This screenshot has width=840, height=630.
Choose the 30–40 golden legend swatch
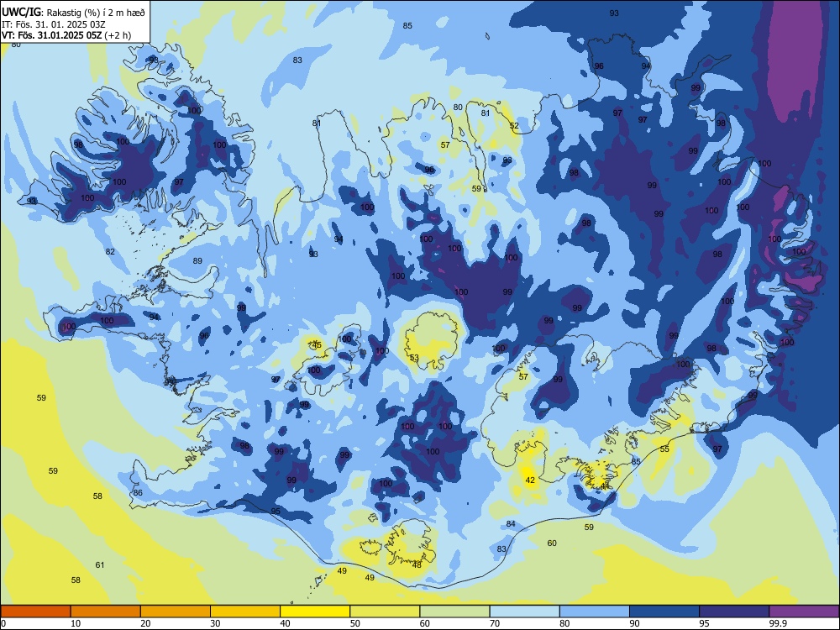click(x=245, y=612)
